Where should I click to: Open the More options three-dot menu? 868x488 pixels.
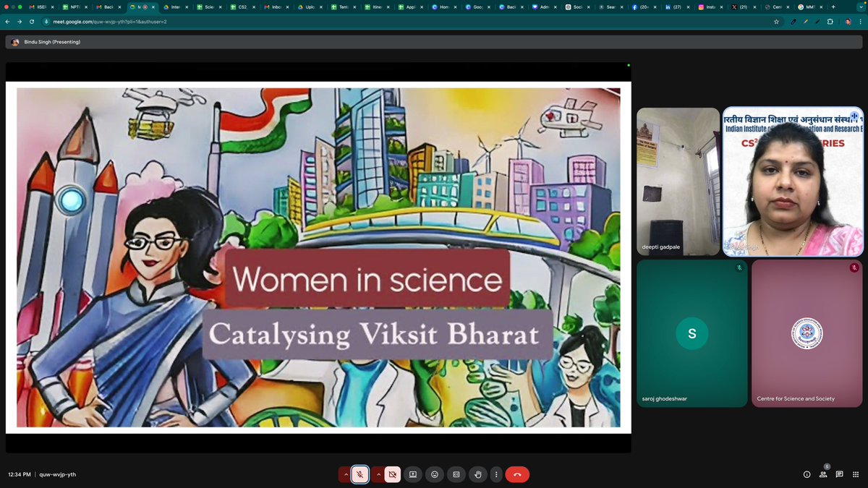(x=496, y=474)
